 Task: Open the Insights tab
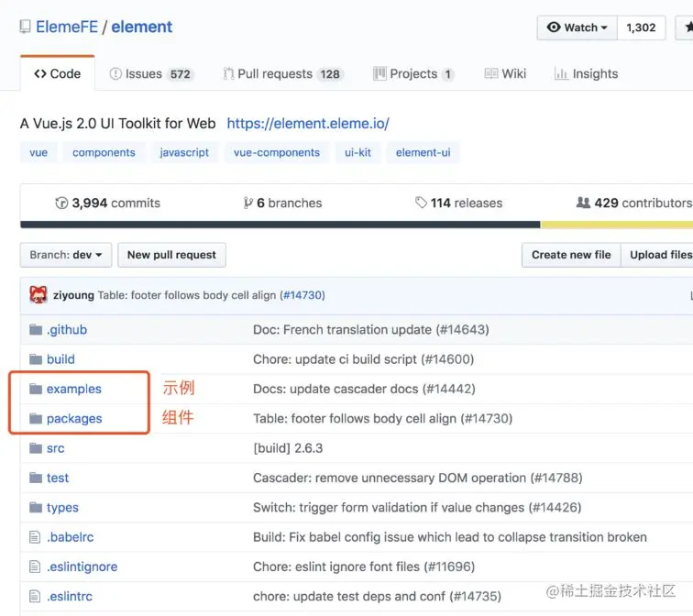[x=586, y=74]
